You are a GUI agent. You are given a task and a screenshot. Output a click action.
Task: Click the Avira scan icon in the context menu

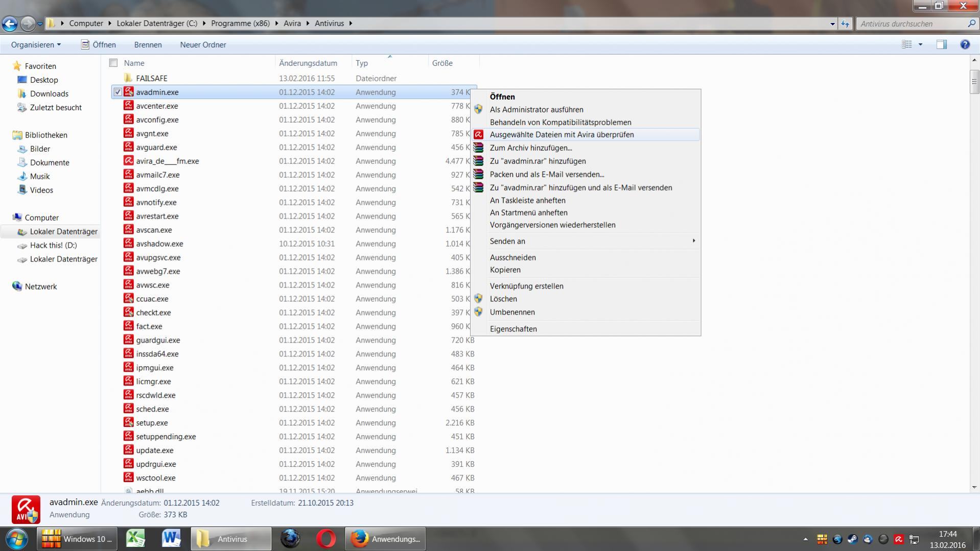tap(478, 135)
